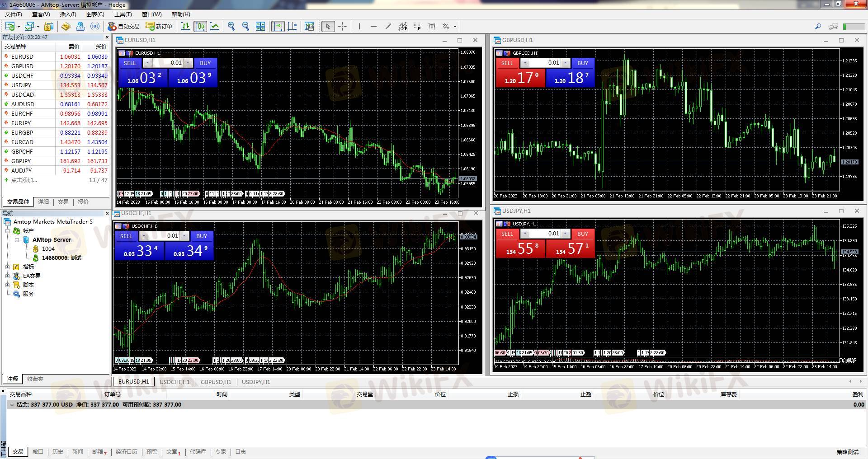Open the 工具(T) menu

tap(123, 14)
